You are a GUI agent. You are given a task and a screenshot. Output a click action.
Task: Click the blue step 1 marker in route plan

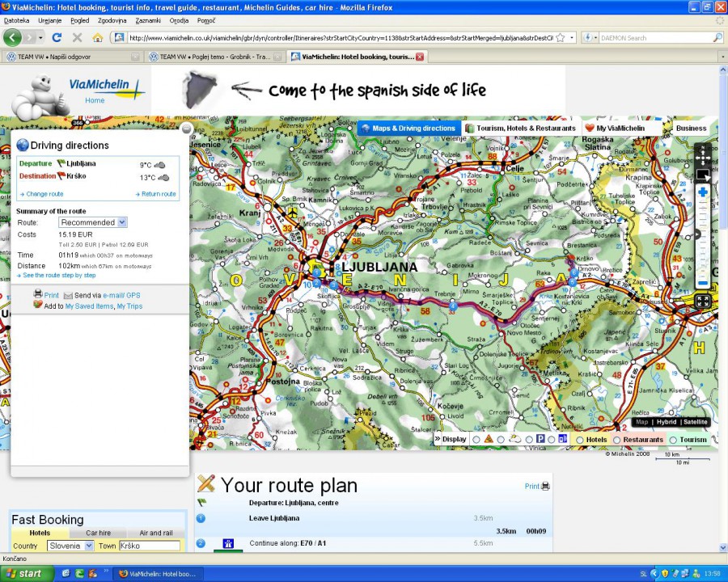point(201,518)
